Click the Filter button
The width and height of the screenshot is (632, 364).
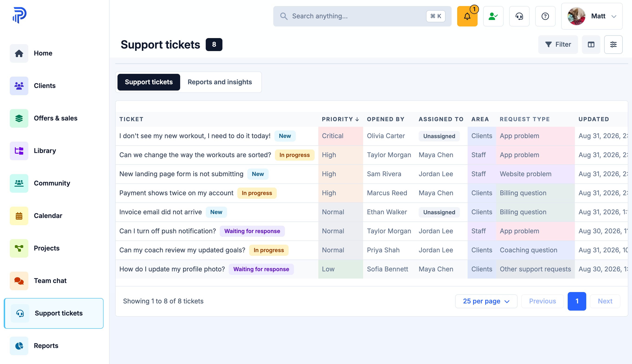(558, 45)
